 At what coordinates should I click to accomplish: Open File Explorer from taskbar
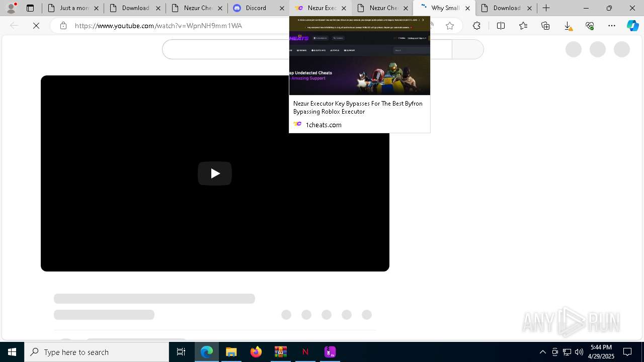231,352
